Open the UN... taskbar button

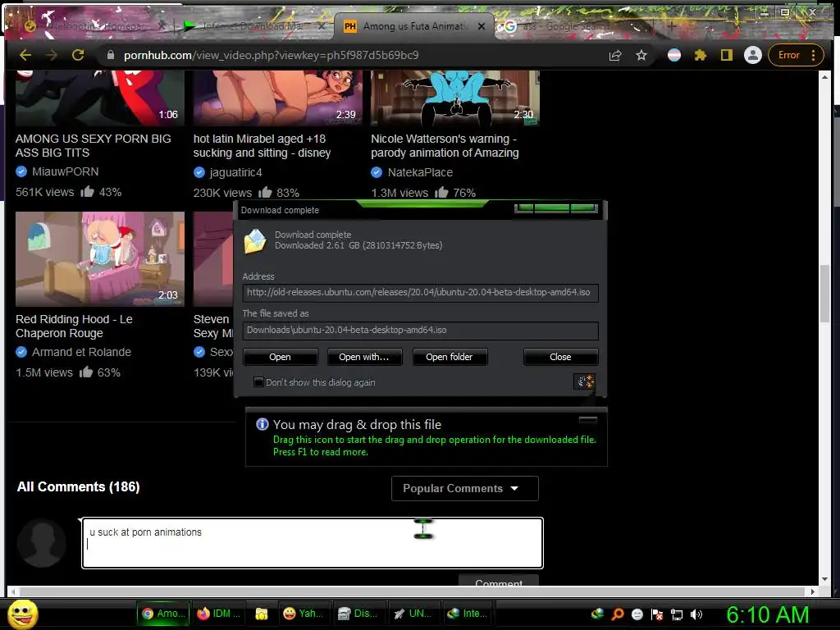point(413,614)
